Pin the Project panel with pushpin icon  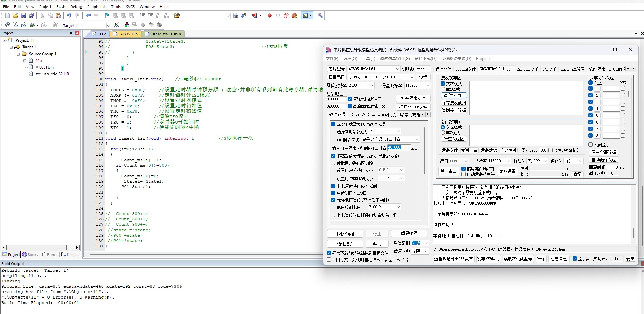coord(71,33)
